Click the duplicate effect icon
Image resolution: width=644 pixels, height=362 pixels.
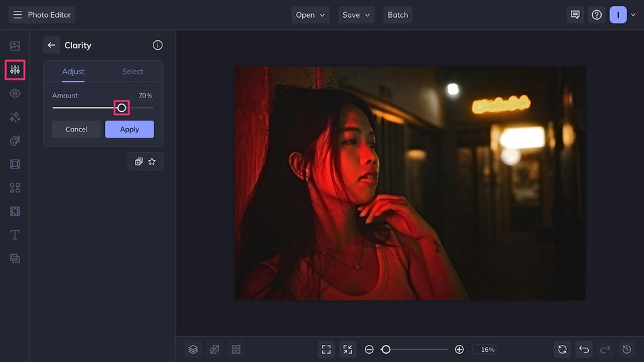point(138,162)
